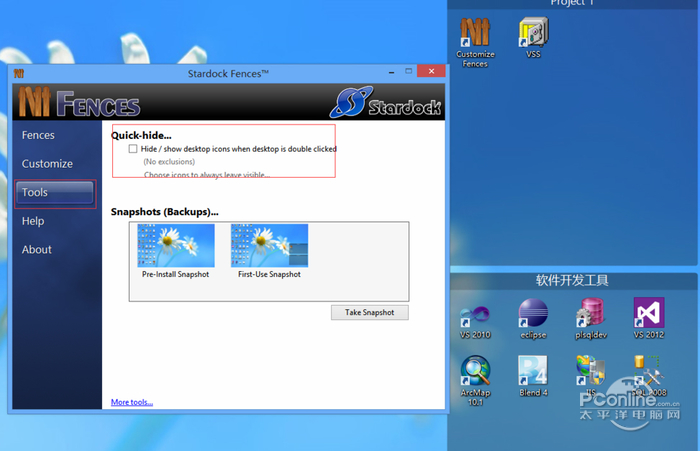Click the Quick-hide heading text
The height and width of the screenshot is (451, 700).
pos(141,135)
